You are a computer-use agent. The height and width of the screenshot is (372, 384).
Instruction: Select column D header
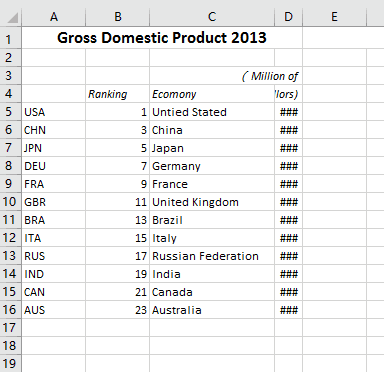pyautogui.click(x=288, y=17)
